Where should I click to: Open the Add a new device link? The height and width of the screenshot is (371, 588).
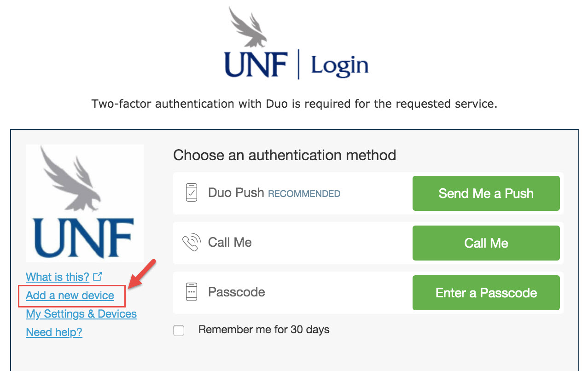70,296
